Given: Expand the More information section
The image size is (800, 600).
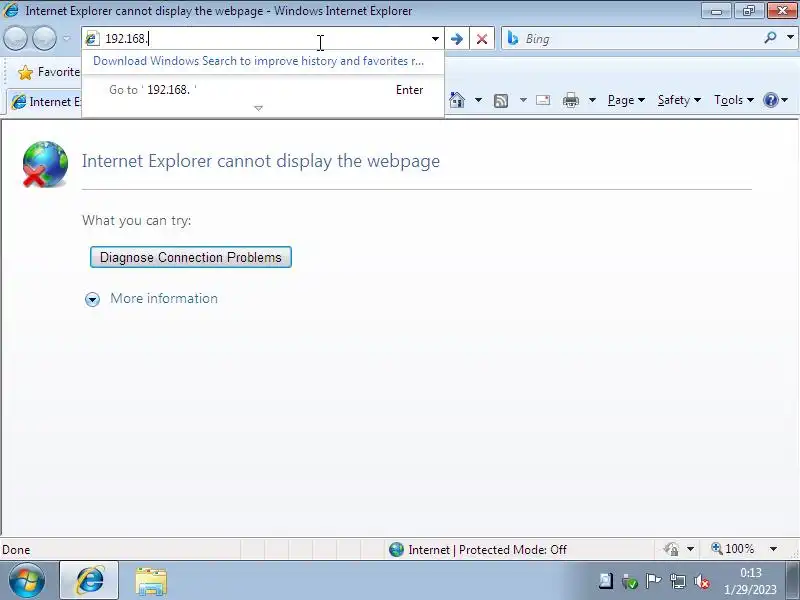Looking at the screenshot, I should point(92,299).
